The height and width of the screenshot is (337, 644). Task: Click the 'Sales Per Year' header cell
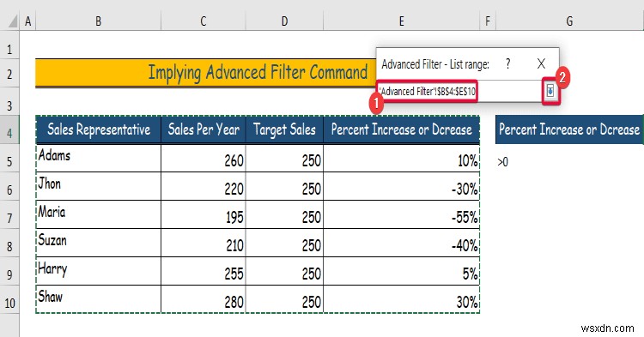[204, 129]
